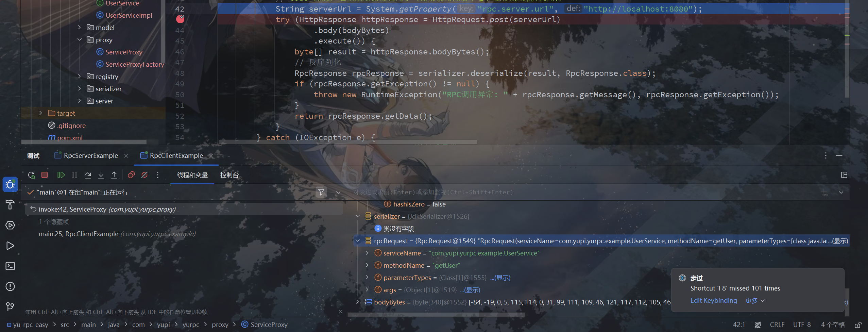Close the RpcServerExample tab
The width and height of the screenshot is (868, 332).
pyautogui.click(x=126, y=156)
